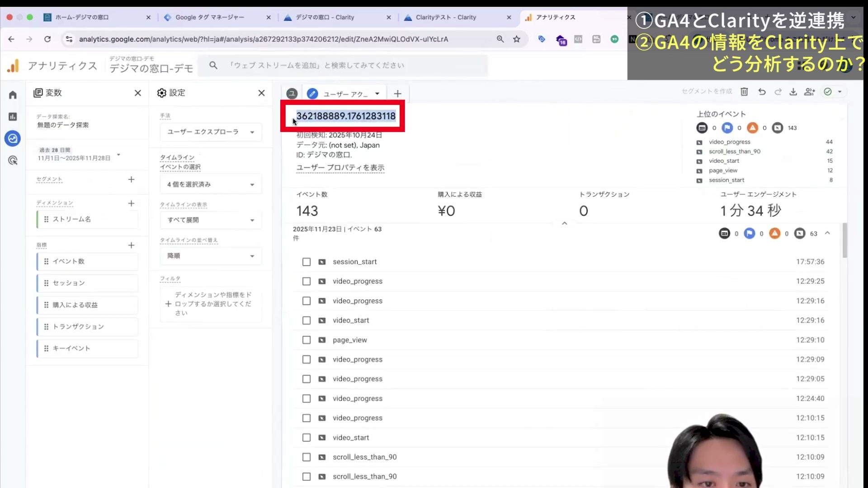868x488 pixels.
Task: Check the session_start event checkbox
Action: point(307,262)
